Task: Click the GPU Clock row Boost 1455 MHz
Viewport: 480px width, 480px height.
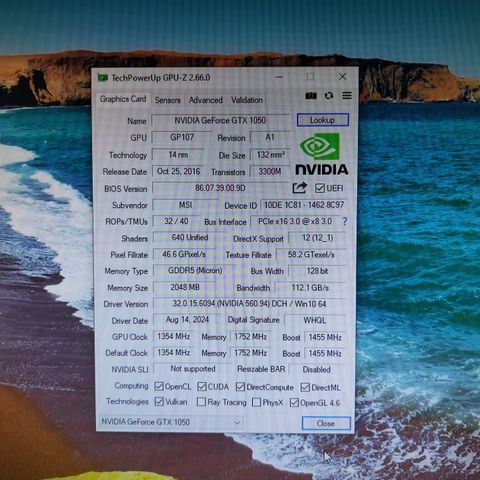Action: tap(325, 337)
